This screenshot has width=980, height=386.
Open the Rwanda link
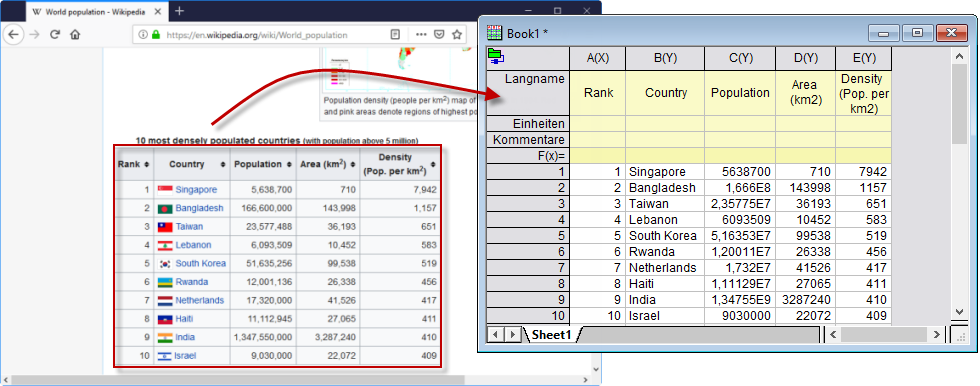[192, 282]
